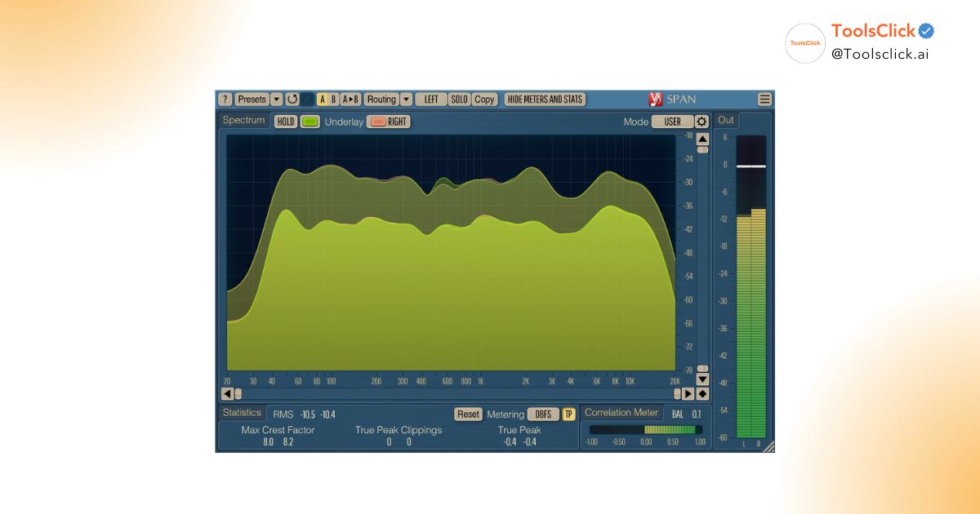The image size is (980, 514).
Task: Click the green Underlay color swatch
Action: (310, 121)
